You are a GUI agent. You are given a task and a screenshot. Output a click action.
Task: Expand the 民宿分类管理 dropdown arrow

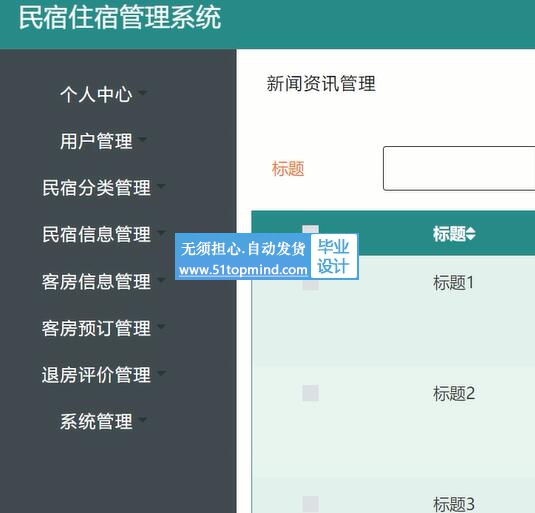pyautogui.click(x=161, y=186)
